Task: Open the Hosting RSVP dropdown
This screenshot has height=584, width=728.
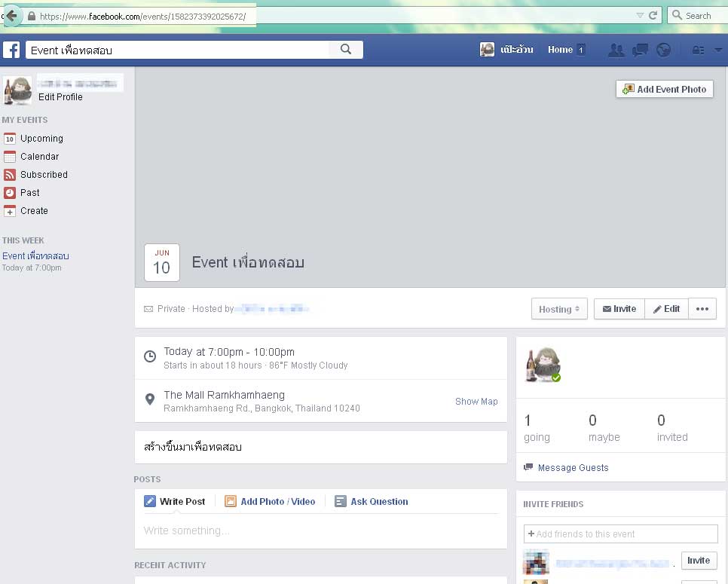Action: point(559,309)
